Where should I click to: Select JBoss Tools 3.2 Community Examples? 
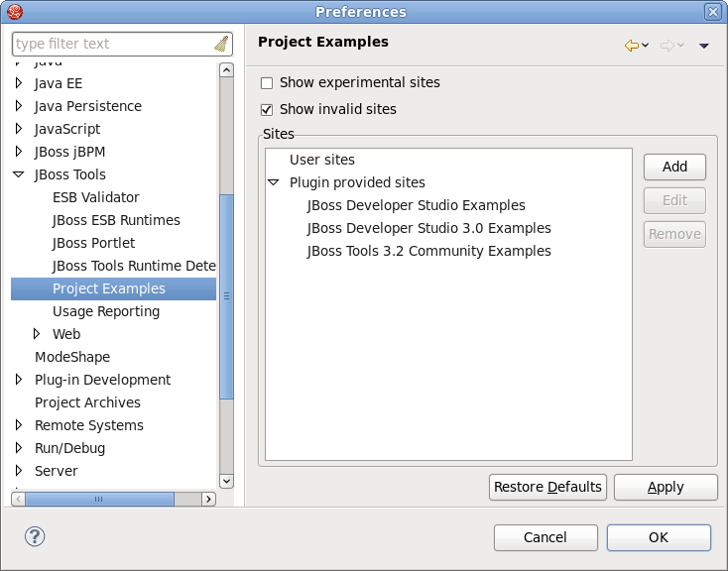click(x=428, y=251)
